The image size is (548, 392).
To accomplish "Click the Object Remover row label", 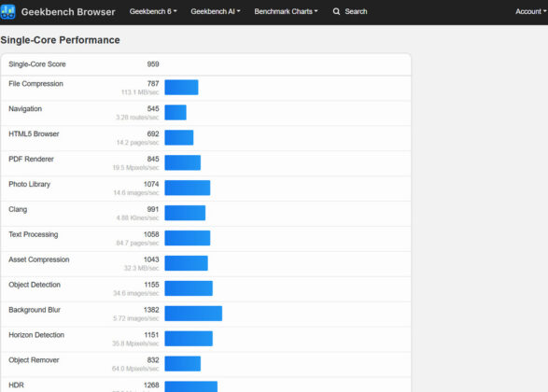I will tap(34, 360).
